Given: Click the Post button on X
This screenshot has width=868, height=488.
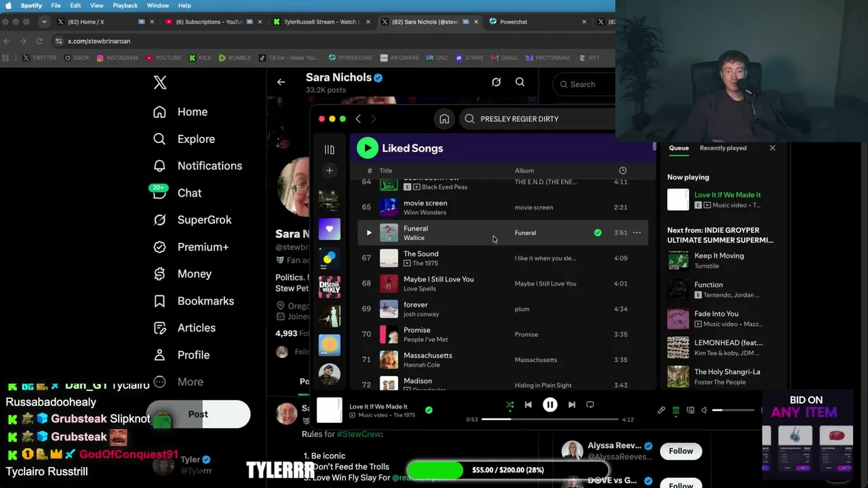Looking at the screenshot, I should point(198,414).
